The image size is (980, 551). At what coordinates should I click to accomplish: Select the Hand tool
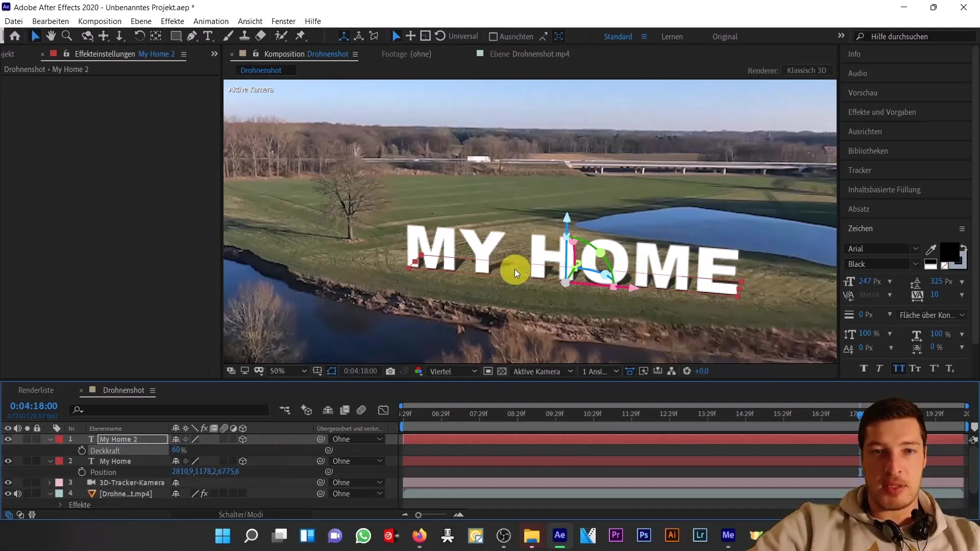(51, 36)
